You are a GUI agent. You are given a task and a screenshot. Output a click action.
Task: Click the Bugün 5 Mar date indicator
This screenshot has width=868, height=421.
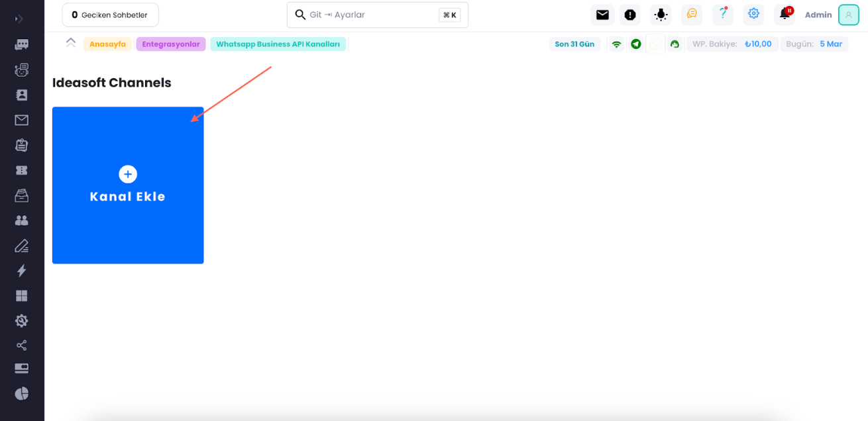point(814,44)
